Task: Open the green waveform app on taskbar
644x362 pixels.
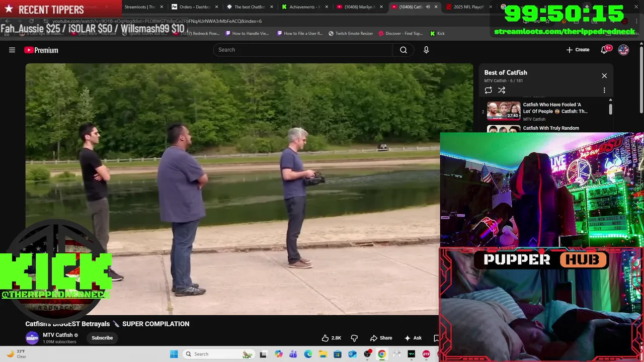Action: tap(412, 354)
